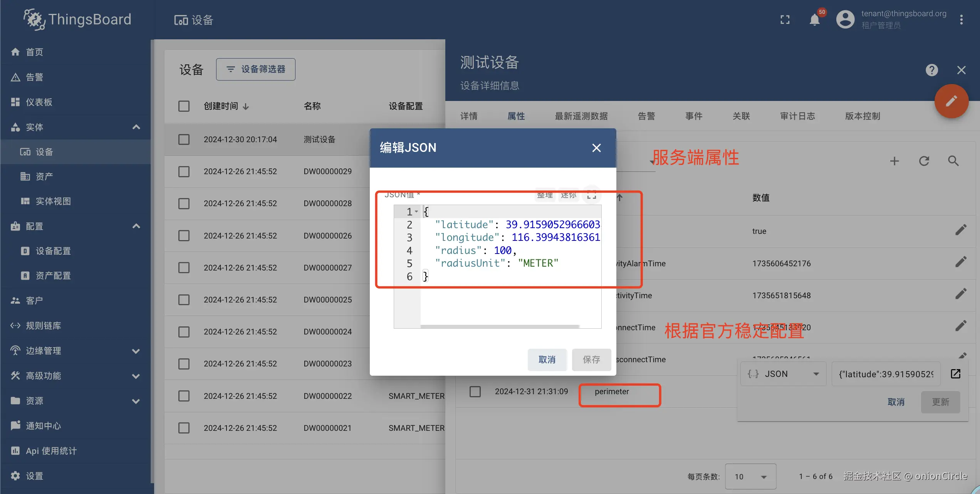Open JSON value popup editor icon
Image resolution: width=980 pixels, height=494 pixels.
(x=955, y=374)
